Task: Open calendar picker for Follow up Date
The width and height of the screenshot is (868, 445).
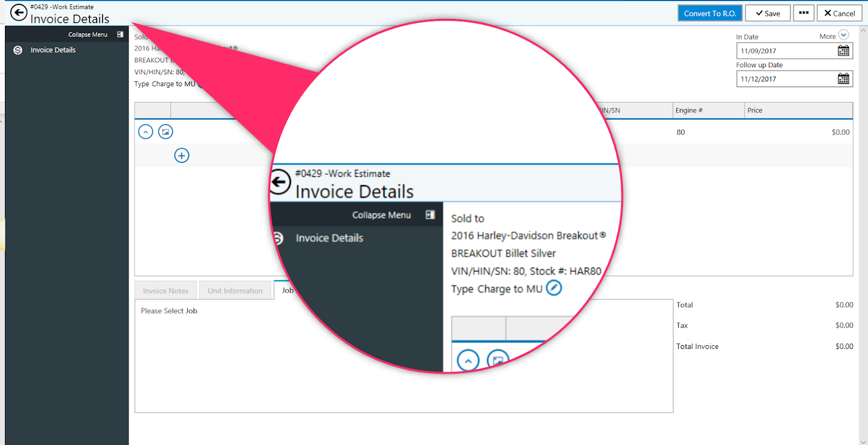Action: [x=844, y=79]
